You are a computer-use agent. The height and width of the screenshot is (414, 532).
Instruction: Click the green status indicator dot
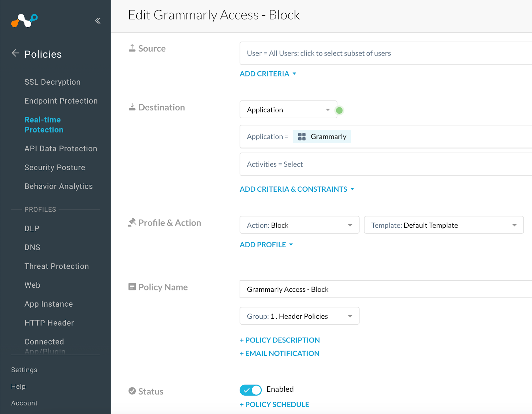point(339,110)
